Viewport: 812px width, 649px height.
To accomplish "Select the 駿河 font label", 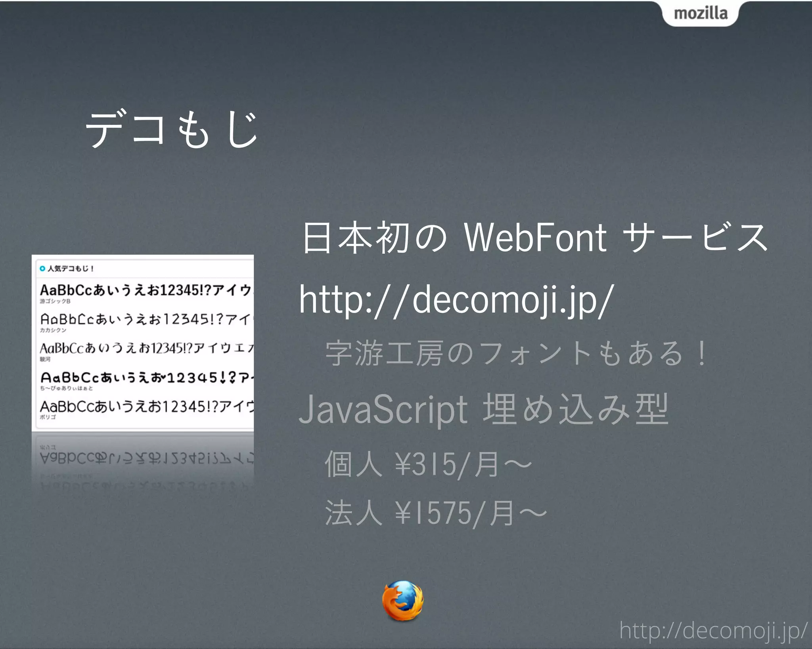I will (x=45, y=359).
